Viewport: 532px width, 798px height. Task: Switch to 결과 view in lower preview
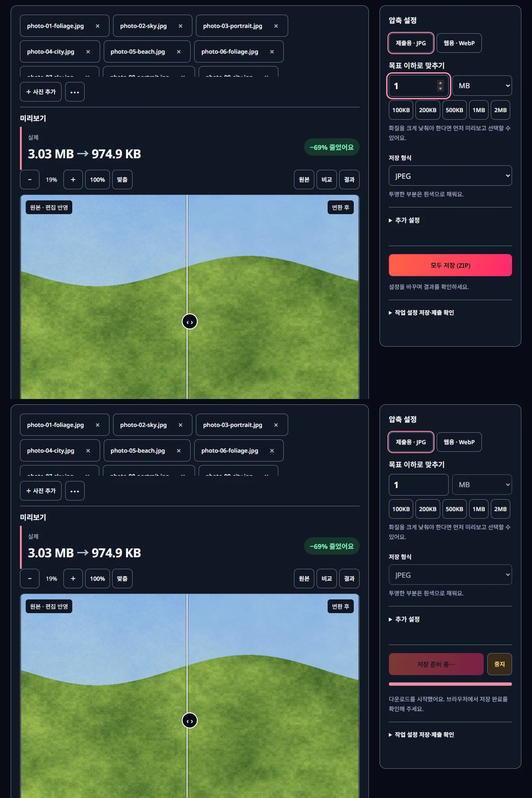349,579
